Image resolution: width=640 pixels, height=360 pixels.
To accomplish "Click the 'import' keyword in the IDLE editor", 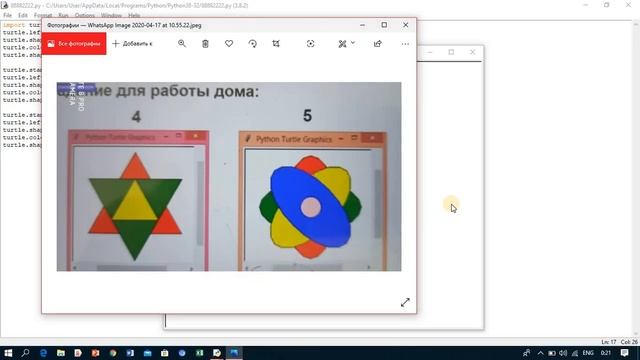I will coord(14,25).
